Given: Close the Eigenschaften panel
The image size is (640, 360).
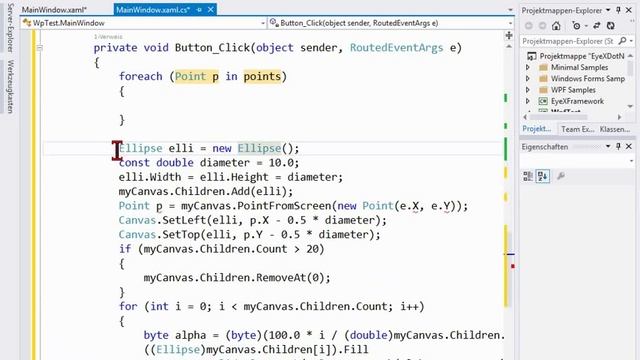Looking at the screenshot, I should click(629, 146).
